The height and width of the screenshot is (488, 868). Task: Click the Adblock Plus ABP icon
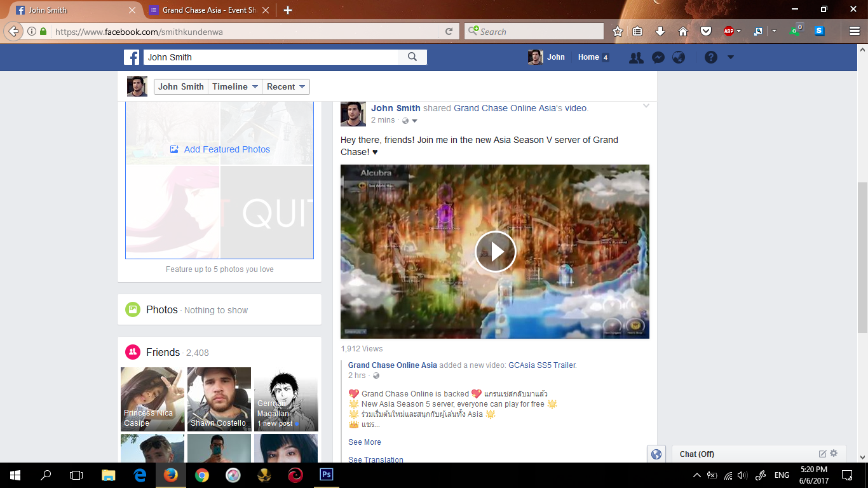coord(729,31)
